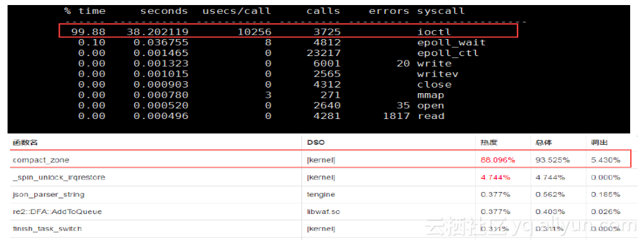Click the libwaf.so DSO cell
The width and height of the screenshot is (644, 243).
[x=323, y=212]
